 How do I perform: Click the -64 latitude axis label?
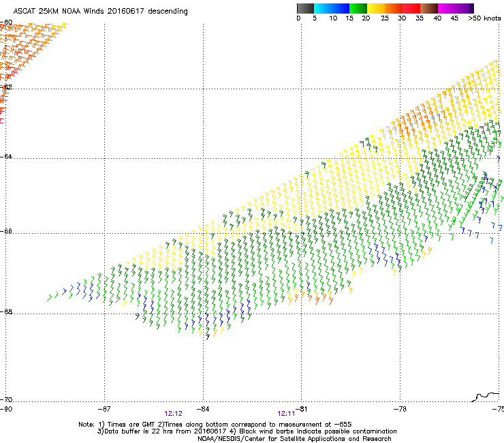(6, 156)
